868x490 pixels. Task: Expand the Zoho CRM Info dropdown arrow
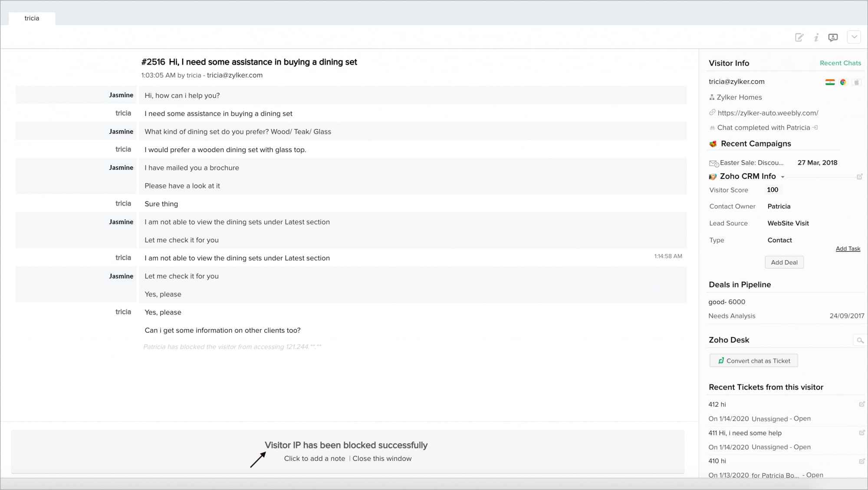pyautogui.click(x=783, y=177)
